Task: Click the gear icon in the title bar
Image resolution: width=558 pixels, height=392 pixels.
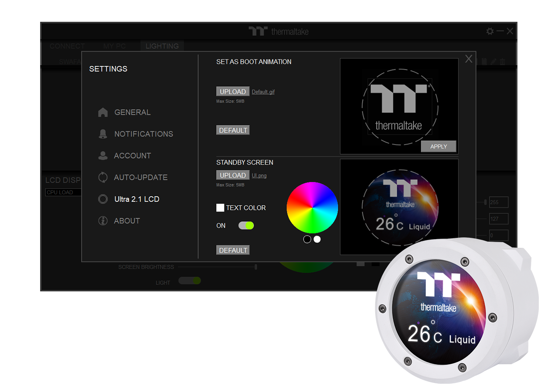Action: click(490, 31)
